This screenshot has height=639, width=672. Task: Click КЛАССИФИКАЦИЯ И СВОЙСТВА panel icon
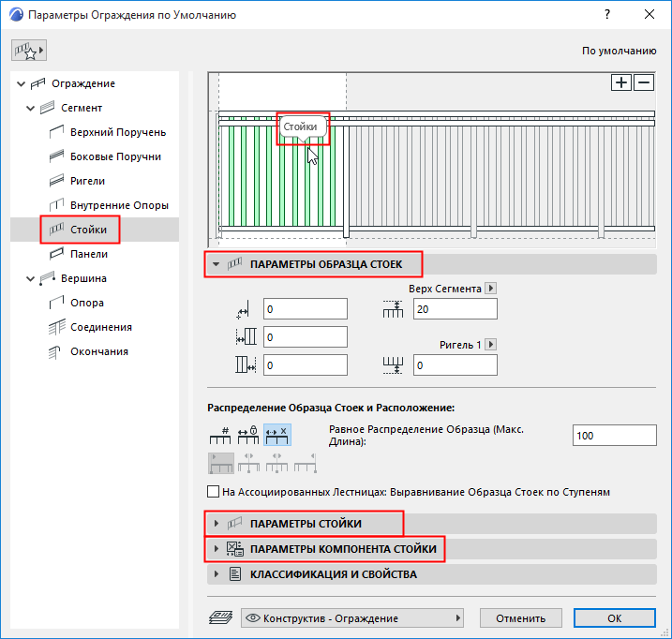pos(235,574)
